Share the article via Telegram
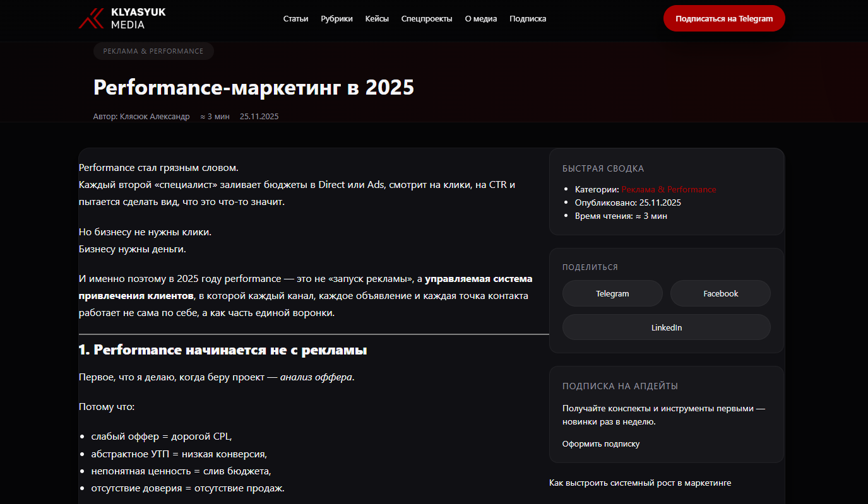Image resolution: width=868 pixels, height=504 pixels. point(612,293)
